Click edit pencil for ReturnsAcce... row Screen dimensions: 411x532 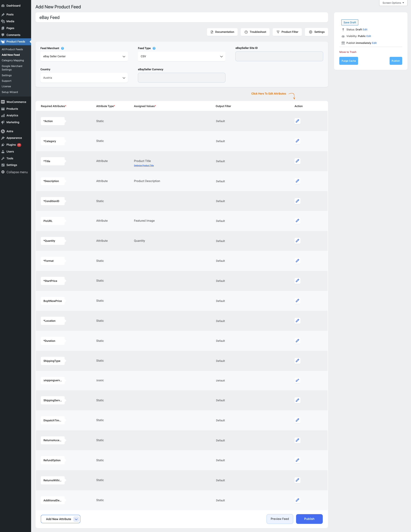(297, 440)
